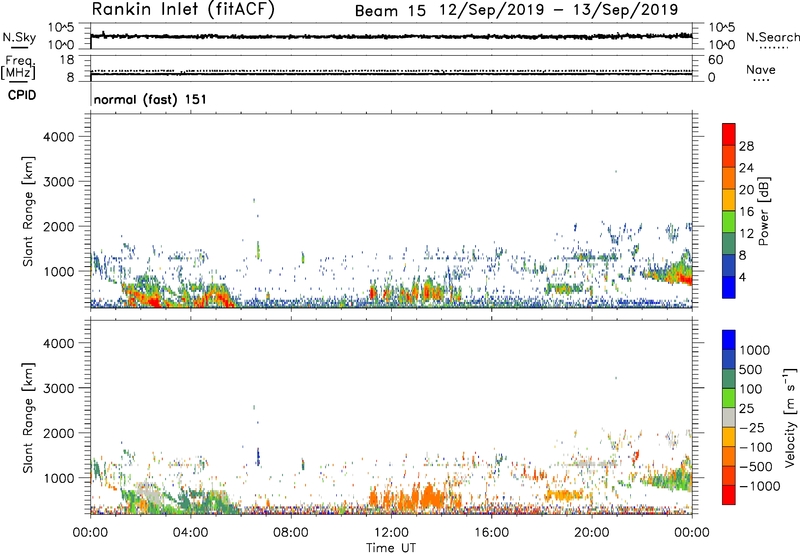Select the 'normal (fast) 151' CPID text
Screen dimensions: 800x554
click(150, 99)
